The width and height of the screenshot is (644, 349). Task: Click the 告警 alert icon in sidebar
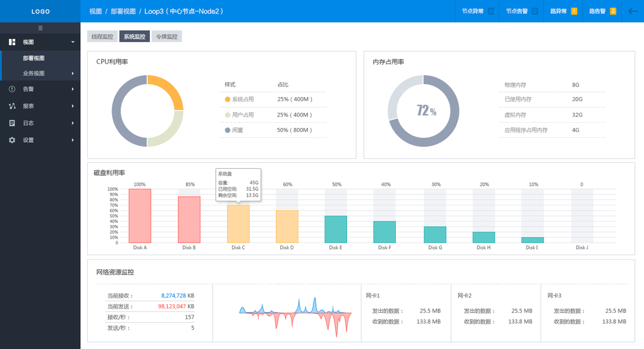12,89
